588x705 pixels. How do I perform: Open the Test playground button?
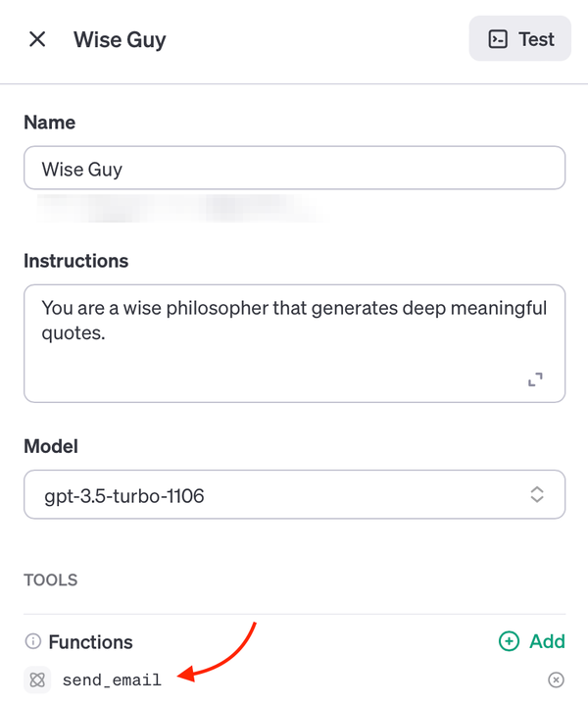coord(520,38)
